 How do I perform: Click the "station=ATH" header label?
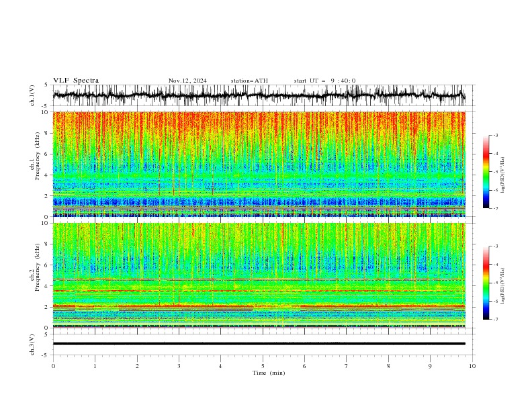coord(249,81)
